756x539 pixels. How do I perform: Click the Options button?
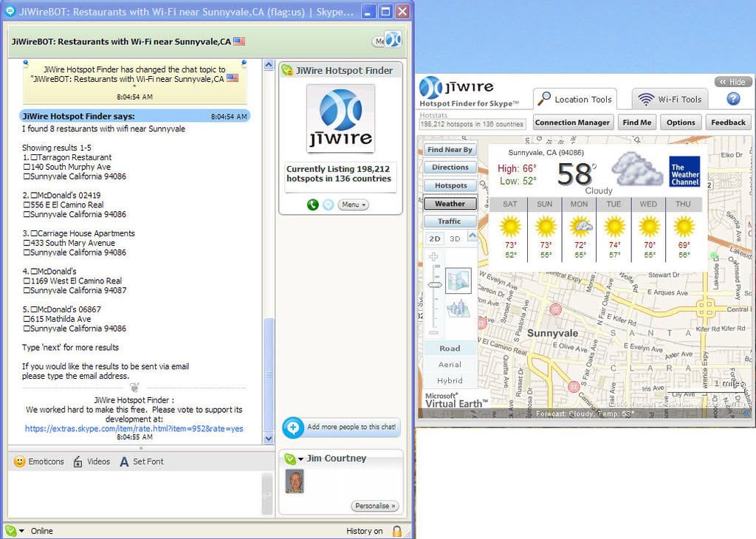[681, 123]
